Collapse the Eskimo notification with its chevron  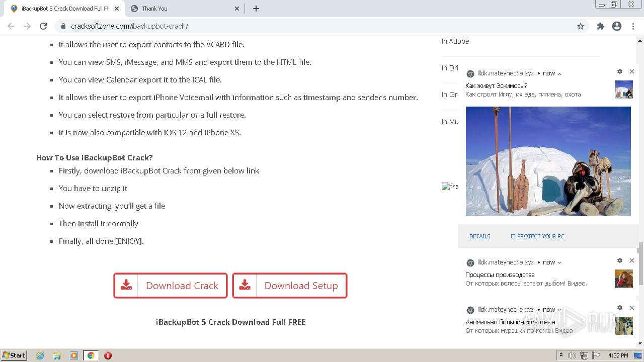tap(559, 73)
